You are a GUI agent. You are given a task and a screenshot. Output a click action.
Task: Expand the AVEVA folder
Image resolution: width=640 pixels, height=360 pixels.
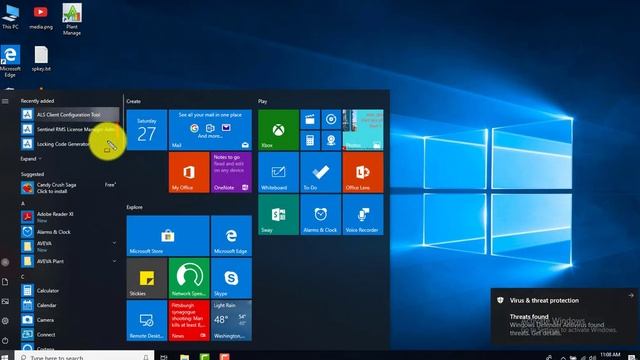70,246
